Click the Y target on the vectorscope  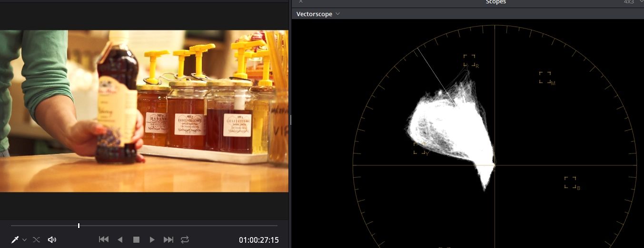click(x=419, y=148)
